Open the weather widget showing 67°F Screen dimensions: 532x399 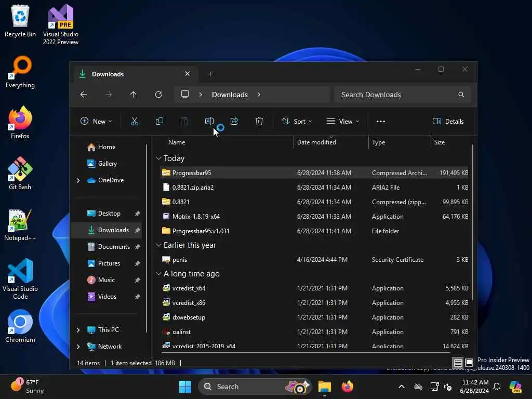(27, 387)
